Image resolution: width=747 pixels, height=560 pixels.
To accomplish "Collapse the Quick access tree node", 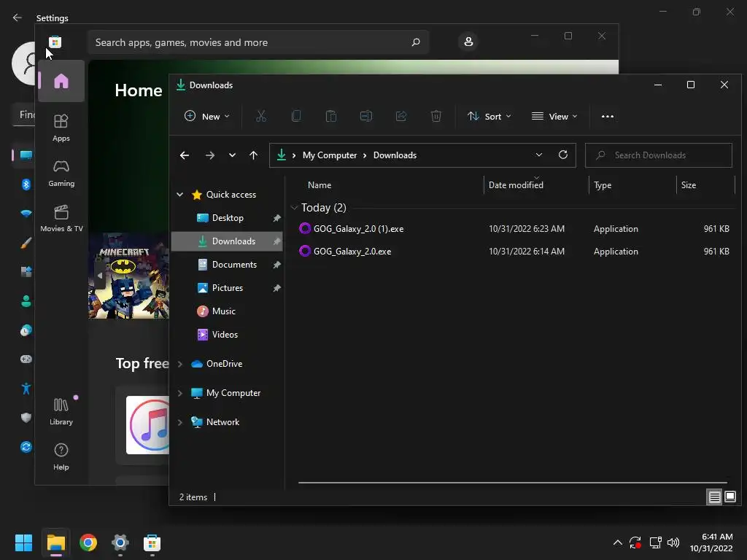I will click(x=179, y=194).
